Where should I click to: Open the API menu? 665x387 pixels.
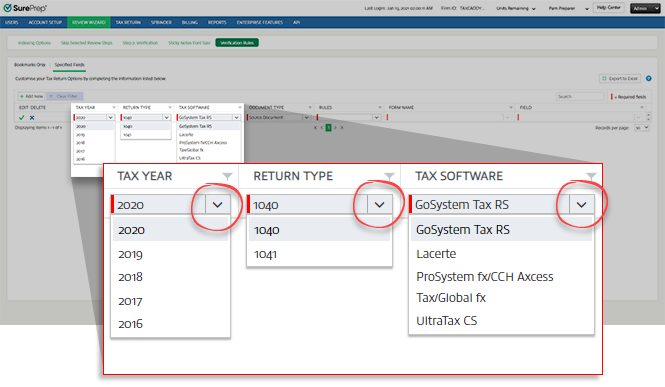pos(296,22)
